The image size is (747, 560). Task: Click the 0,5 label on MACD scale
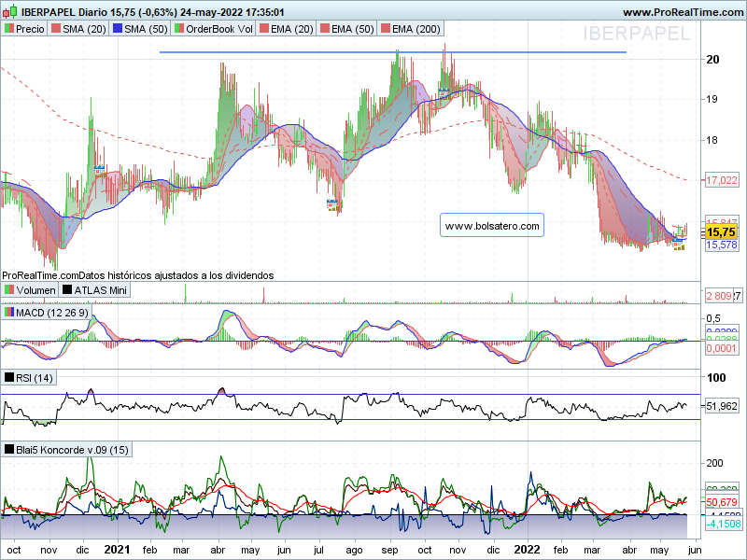point(713,318)
